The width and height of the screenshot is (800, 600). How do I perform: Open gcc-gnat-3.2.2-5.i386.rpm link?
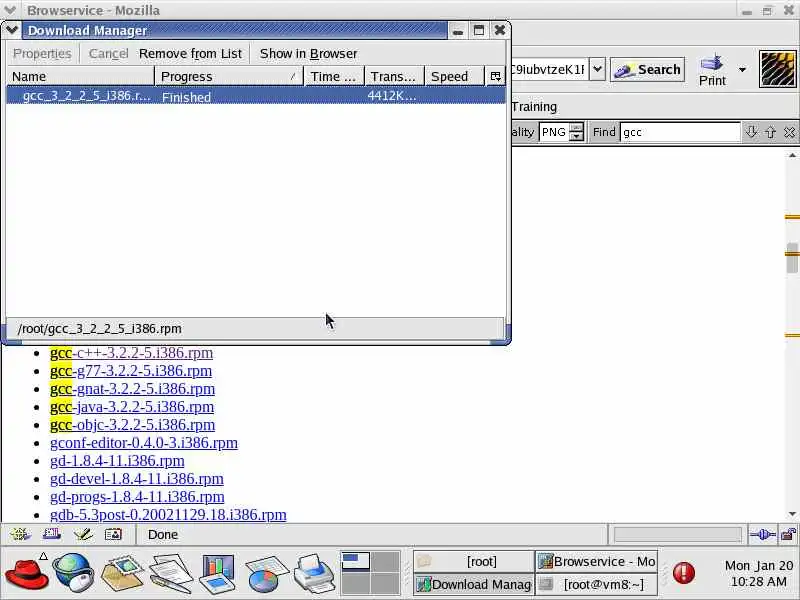click(132, 389)
